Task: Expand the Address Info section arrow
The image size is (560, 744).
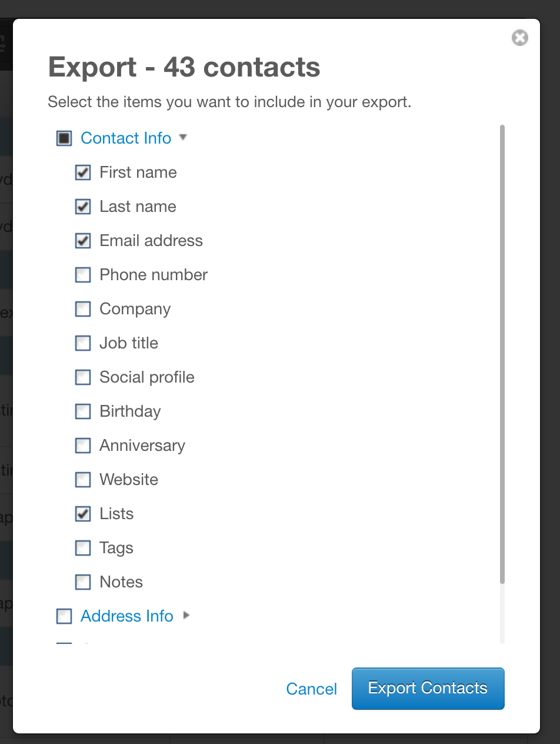Action: (186, 616)
